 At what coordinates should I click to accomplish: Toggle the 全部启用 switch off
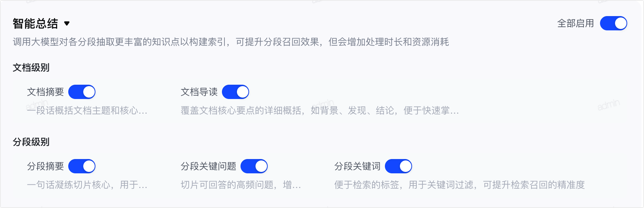pyautogui.click(x=613, y=23)
